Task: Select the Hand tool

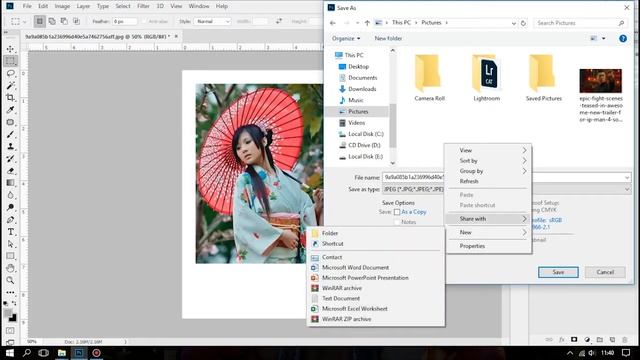Action: (x=11, y=268)
